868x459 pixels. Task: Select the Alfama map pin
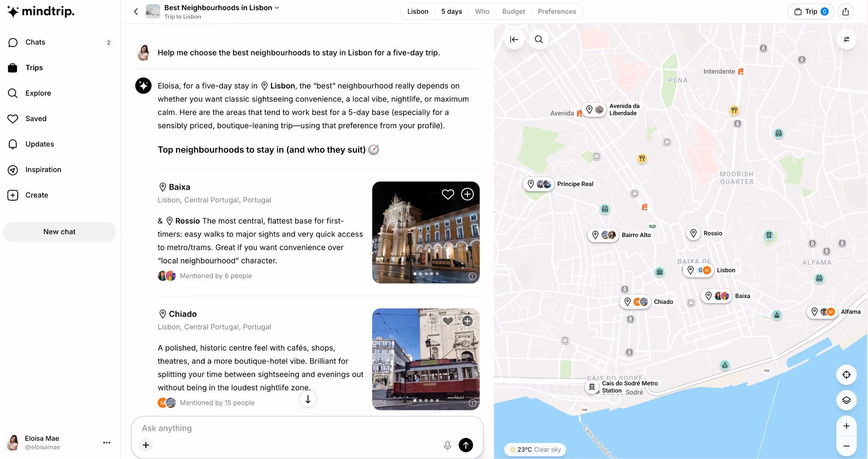pyautogui.click(x=822, y=312)
